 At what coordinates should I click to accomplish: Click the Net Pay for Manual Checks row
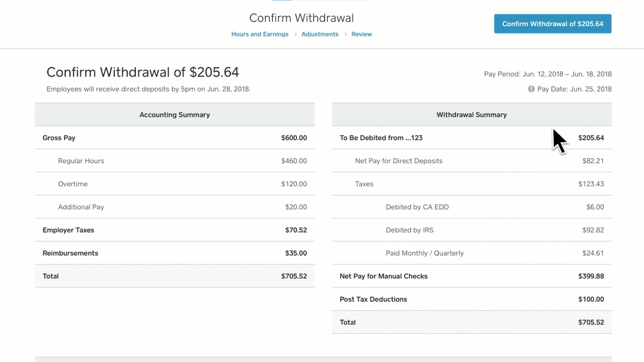[x=471, y=276]
